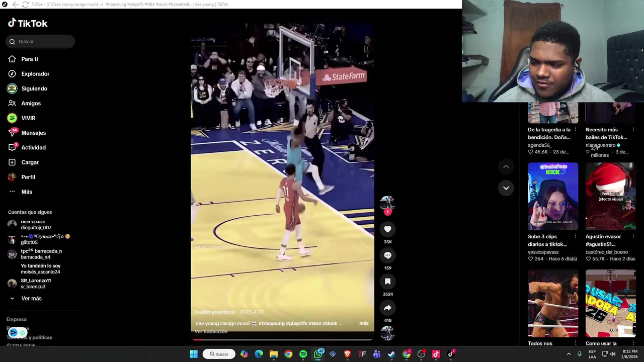The width and height of the screenshot is (644, 362).
Task: Open Steam from taskbar
Action: point(391,354)
